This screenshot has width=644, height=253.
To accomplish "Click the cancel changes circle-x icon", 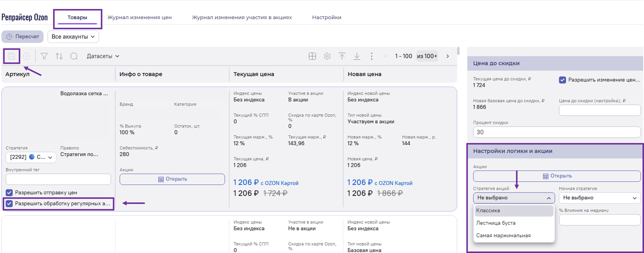I will [x=26, y=56].
